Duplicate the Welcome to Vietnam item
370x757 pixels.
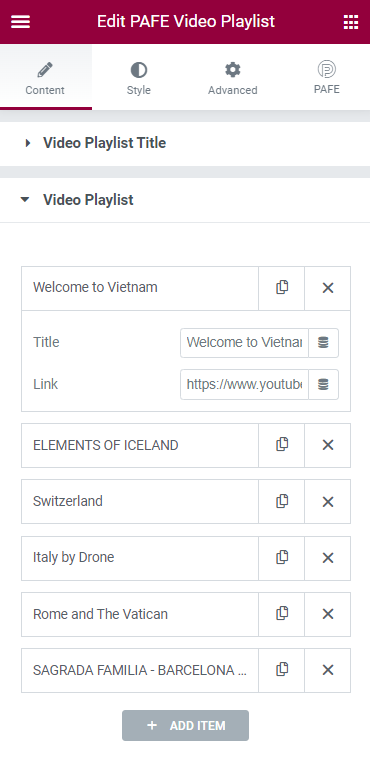(x=282, y=288)
